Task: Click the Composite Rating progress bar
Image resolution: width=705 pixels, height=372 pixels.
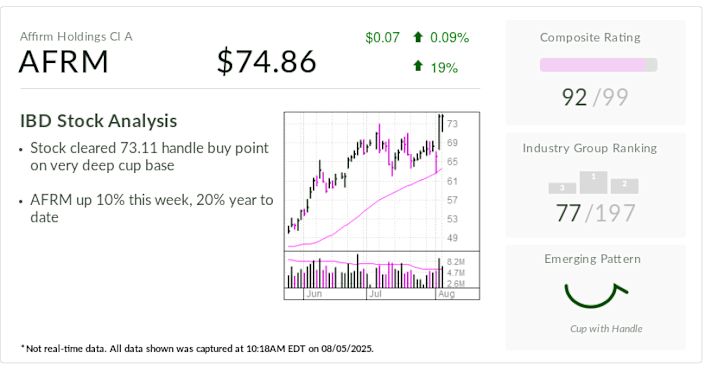Action: [x=598, y=65]
